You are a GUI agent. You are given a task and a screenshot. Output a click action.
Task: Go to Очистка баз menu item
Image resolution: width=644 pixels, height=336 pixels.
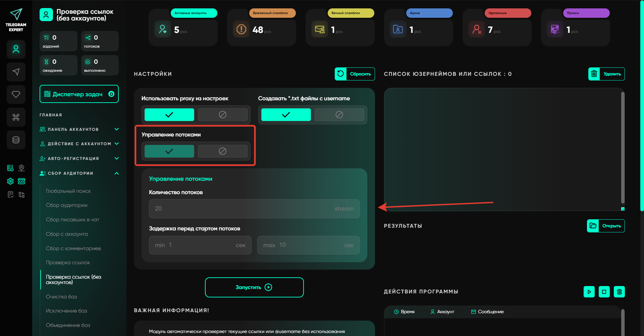click(x=61, y=297)
